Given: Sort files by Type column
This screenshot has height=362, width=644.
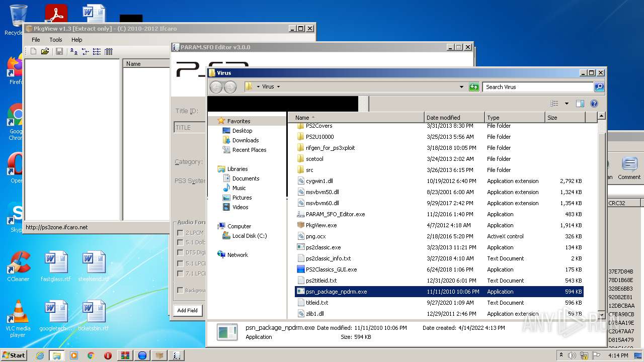Looking at the screenshot, I should 515,118.
